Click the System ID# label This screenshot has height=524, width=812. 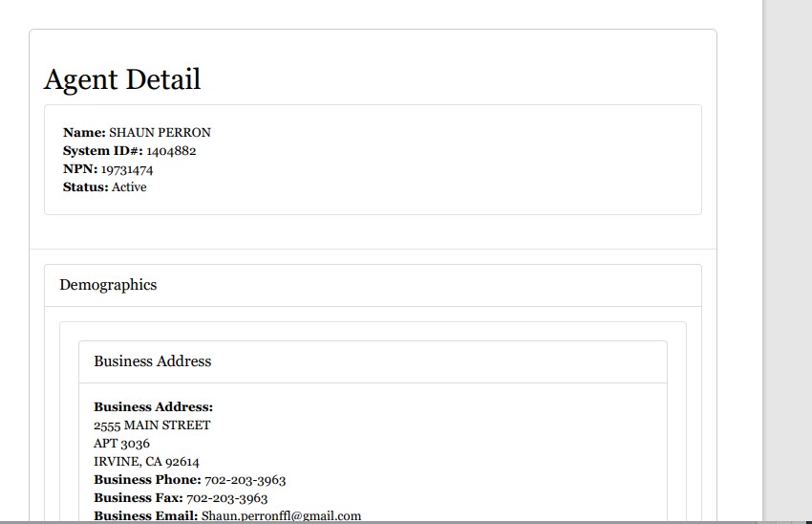pyautogui.click(x=103, y=151)
